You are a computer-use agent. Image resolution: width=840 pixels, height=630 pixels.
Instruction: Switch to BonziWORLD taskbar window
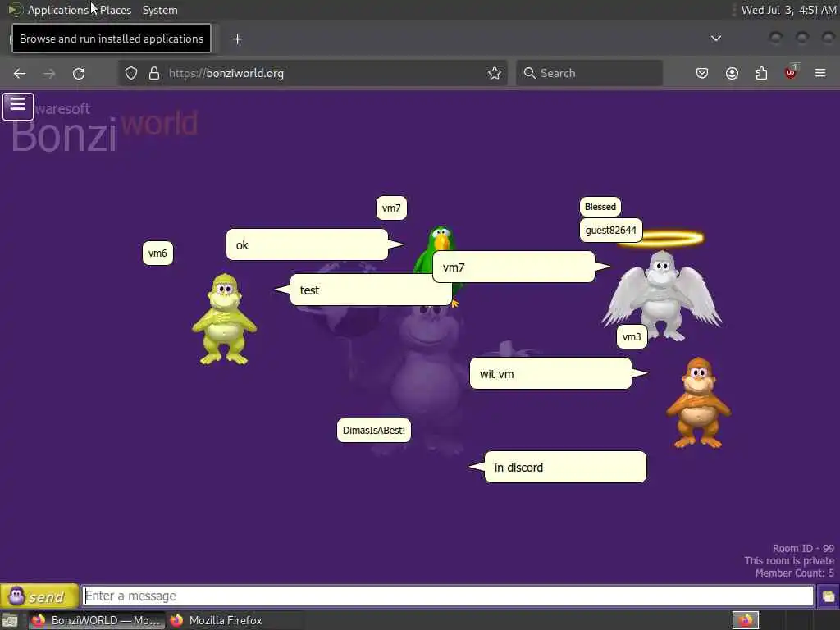click(97, 620)
